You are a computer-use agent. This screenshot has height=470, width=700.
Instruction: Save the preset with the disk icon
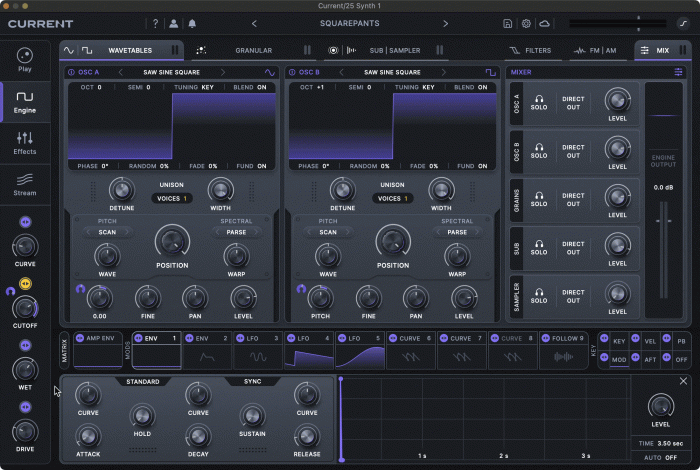pyautogui.click(x=508, y=24)
